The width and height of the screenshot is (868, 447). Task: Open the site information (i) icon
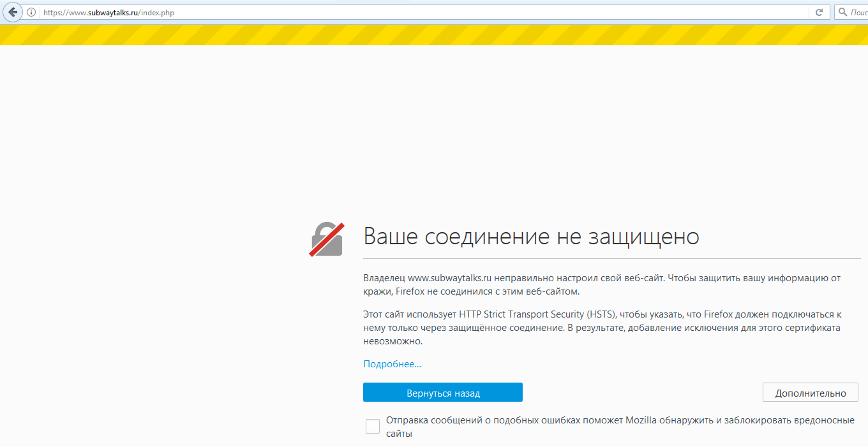tap(31, 13)
